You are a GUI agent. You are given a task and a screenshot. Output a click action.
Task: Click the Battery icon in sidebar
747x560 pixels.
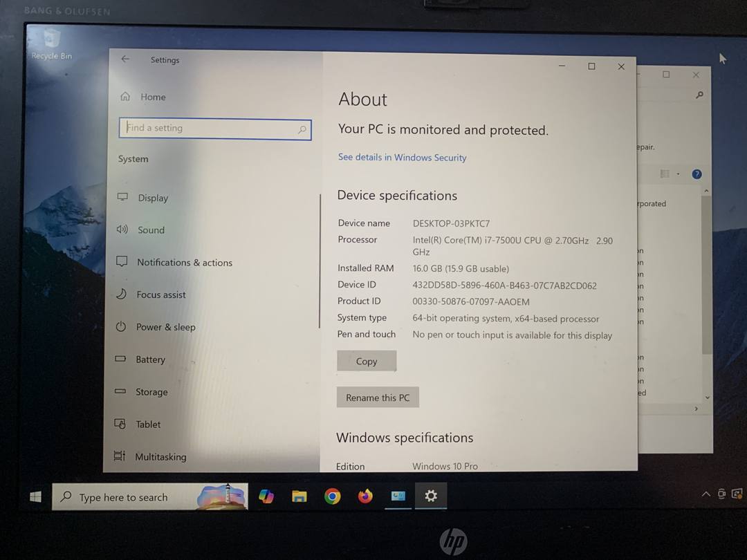120,359
